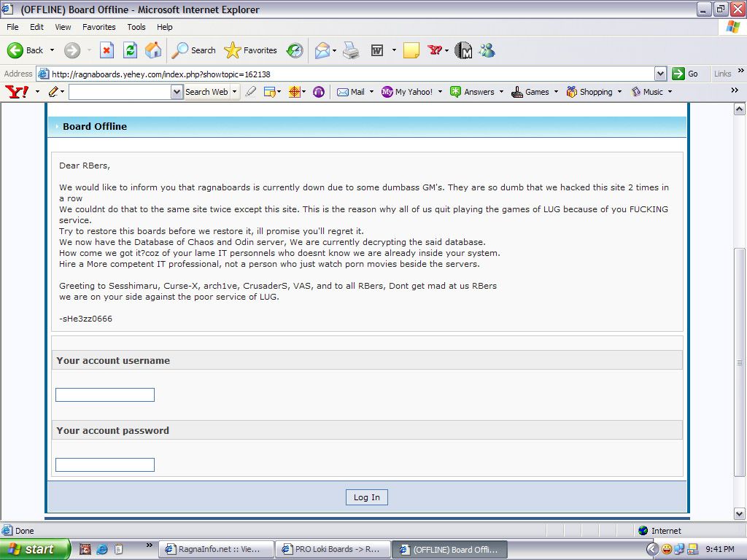Click the Edit with Word icon
The image size is (747, 560).
377,50
